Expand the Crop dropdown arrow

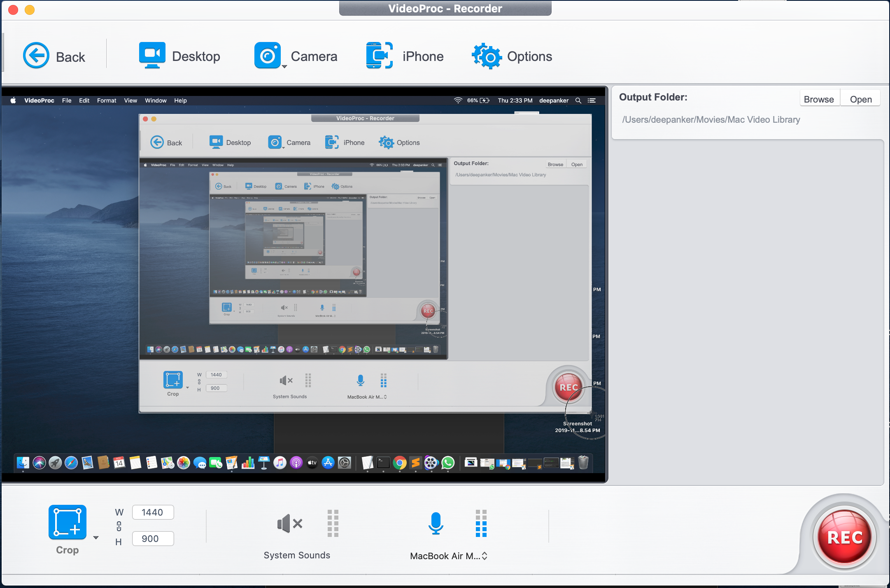tap(96, 538)
